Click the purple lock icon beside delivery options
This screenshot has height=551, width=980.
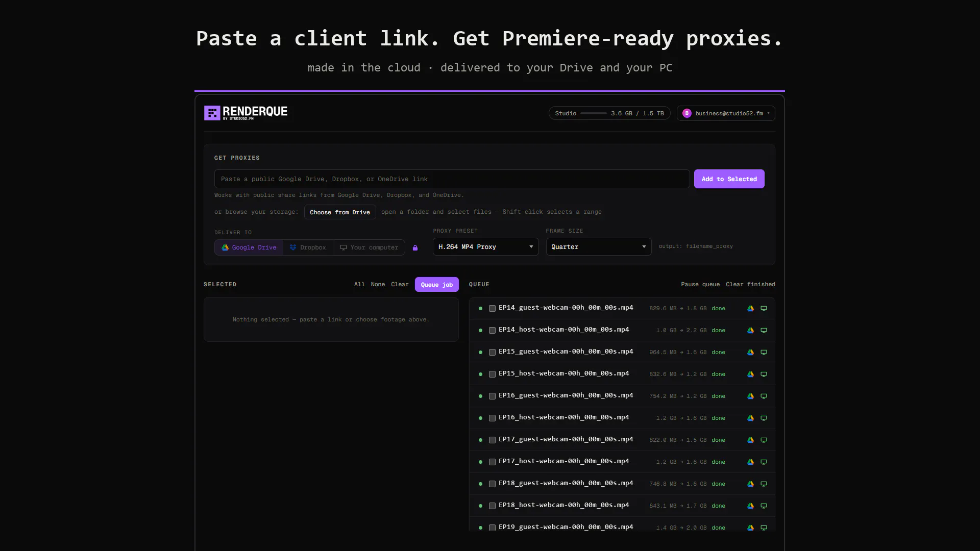pos(415,248)
